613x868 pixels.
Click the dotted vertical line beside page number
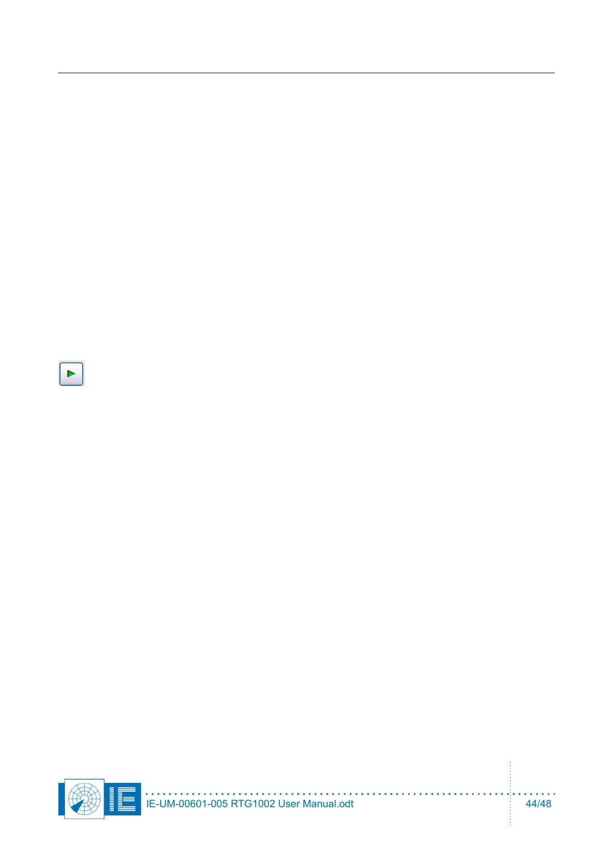pyautogui.click(x=510, y=794)
